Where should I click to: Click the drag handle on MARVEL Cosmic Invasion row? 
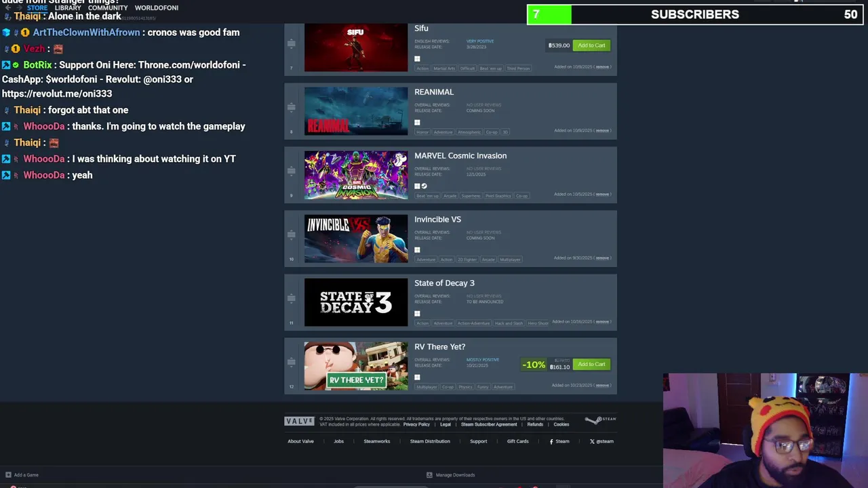coord(291,171)
